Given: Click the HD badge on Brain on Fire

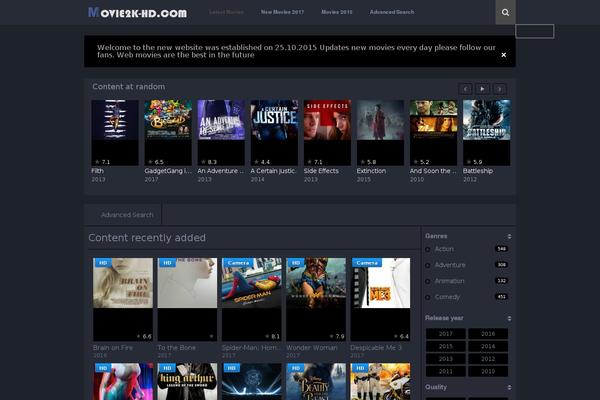Looking at the screenshot, I should (x=103, y=263).
